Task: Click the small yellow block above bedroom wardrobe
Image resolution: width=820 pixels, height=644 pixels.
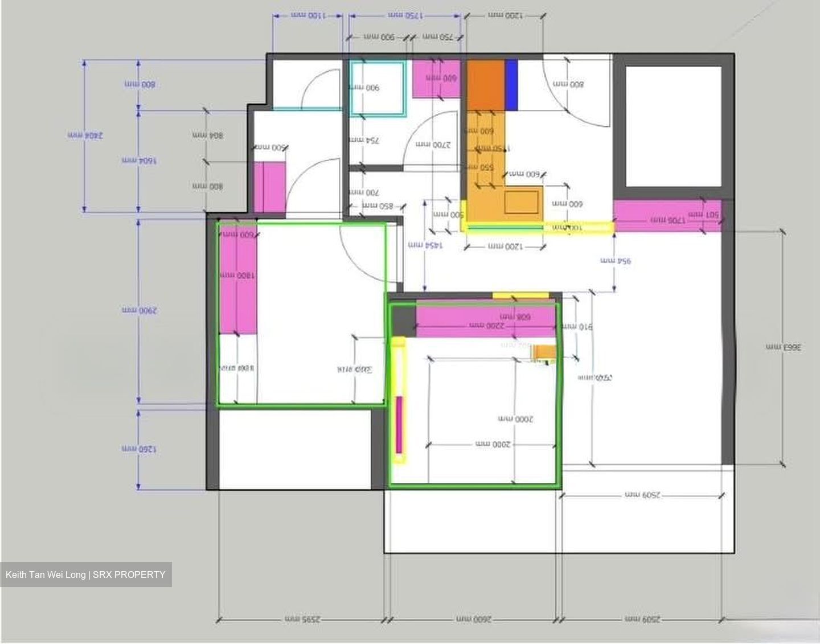Action: [x=520, y=295]
